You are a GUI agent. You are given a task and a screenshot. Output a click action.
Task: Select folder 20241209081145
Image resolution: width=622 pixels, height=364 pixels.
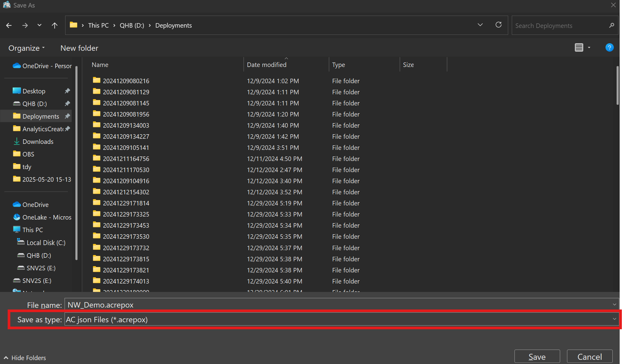click(126, 103)
